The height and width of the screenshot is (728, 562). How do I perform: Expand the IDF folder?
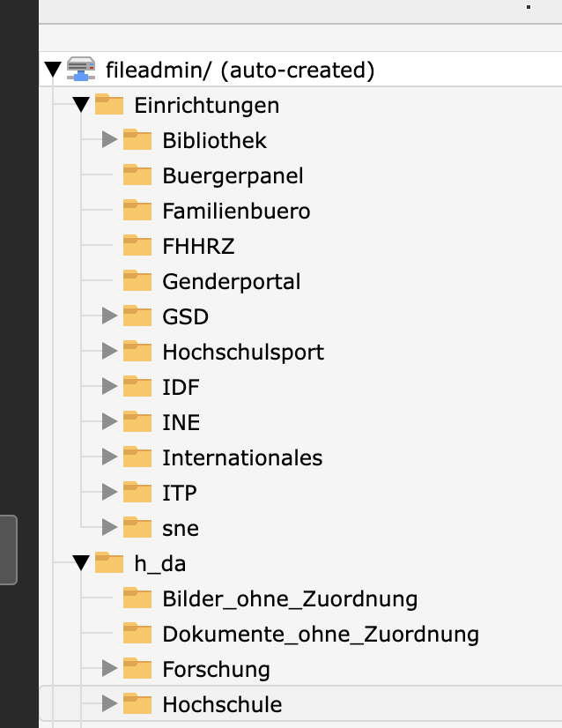109,386
